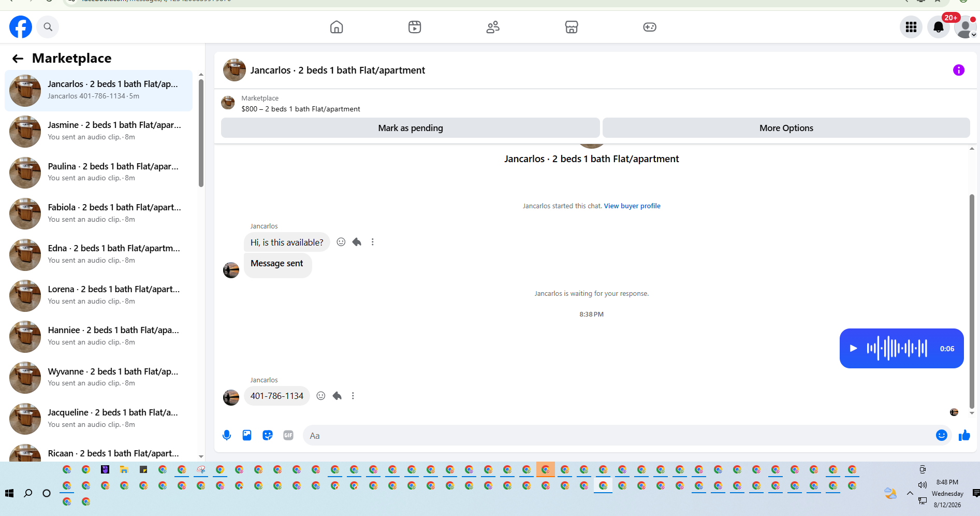Open more options for "Hi, is this available?"
This screenshot has width=980, height=516.
pyautogui.click(x=373, y=242)
